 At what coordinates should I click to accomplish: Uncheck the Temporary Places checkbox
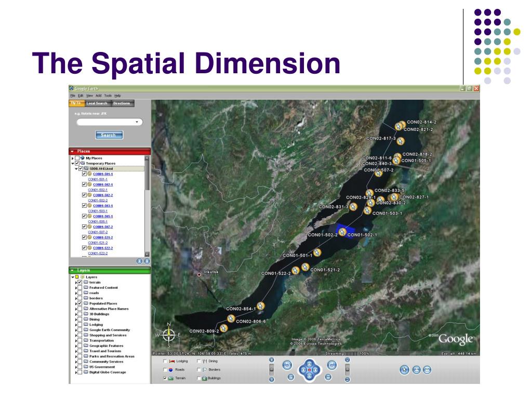click(77, 163)
